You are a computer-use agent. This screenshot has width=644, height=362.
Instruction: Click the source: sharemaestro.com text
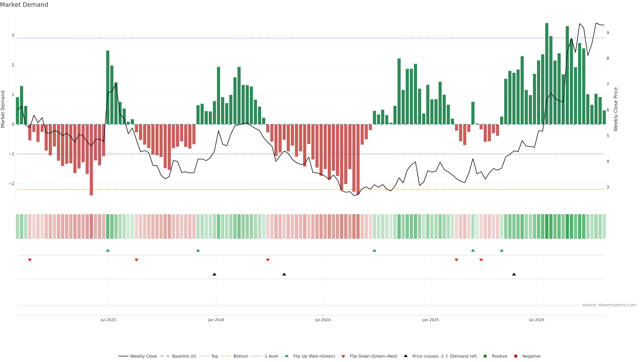pos(609,305)
